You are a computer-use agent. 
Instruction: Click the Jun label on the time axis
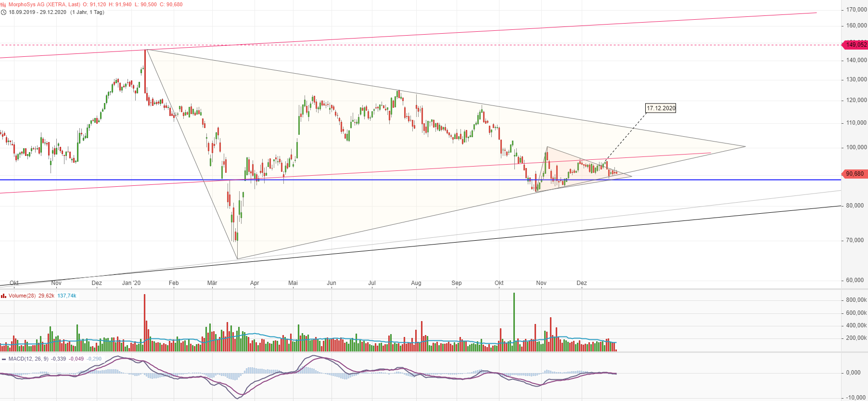(x=332, y=283)
